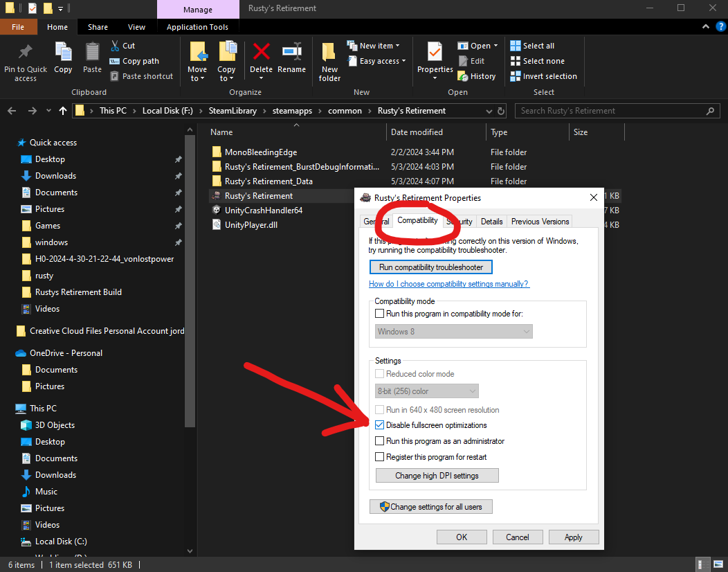Click the History icon
The width and height of the screenshot is (728, 572).
[463, 76]
